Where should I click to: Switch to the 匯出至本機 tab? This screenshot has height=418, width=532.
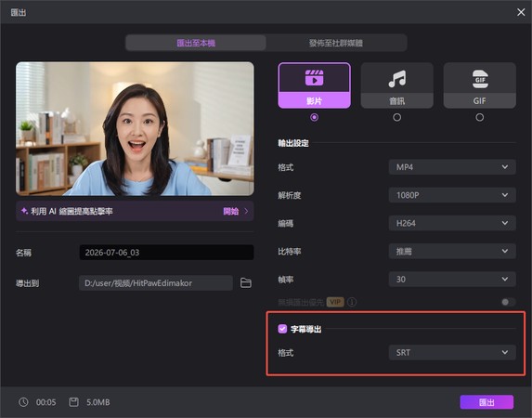(196, 43)
